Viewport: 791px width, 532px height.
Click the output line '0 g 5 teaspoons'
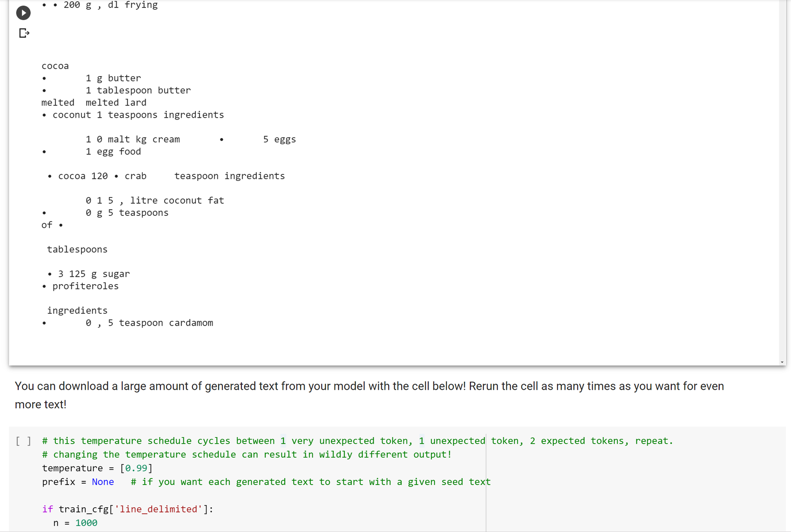pos(127,213)
